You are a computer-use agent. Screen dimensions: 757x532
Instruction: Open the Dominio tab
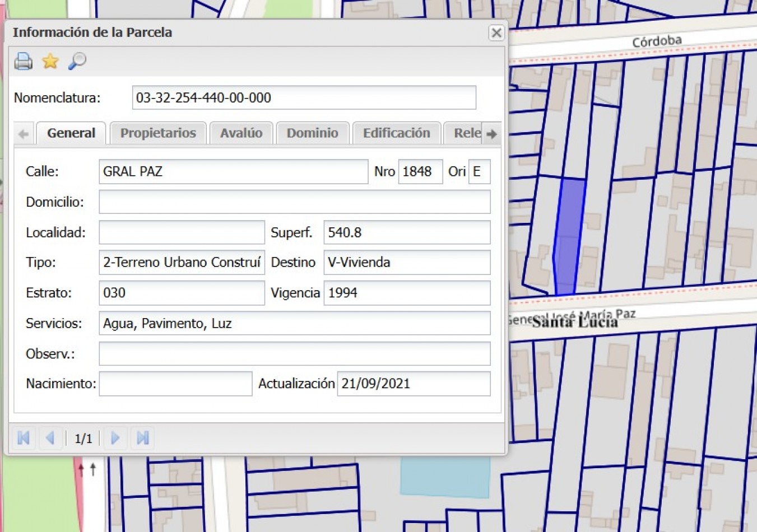click(x=313, y=133)
